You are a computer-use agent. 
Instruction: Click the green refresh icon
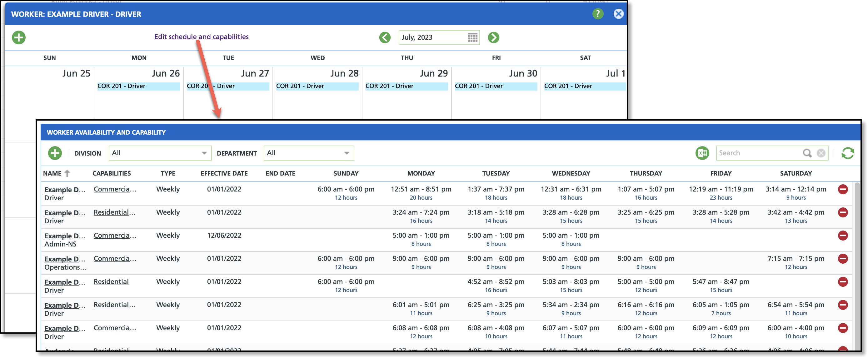848,153
